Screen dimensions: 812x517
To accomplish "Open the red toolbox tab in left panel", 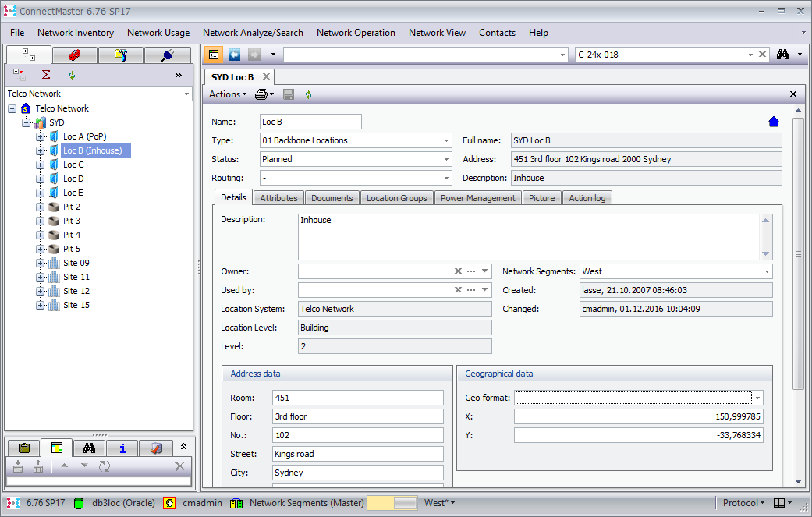I will pos(75,55).
